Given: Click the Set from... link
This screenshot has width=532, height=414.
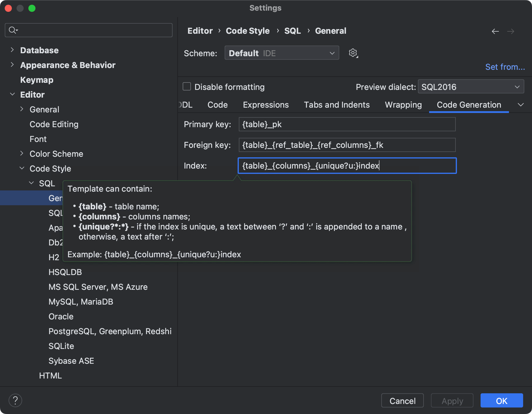Looking at the screenshot, I should (x=504, y=67).
